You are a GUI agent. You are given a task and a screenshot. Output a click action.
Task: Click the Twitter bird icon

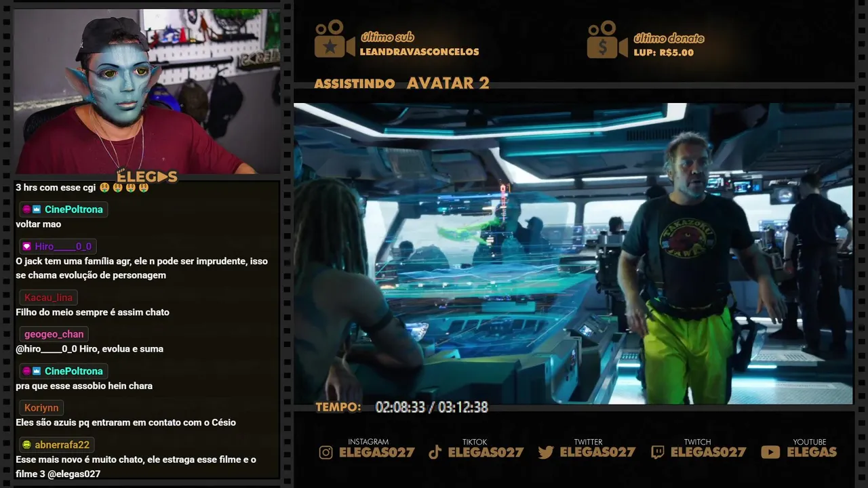546,453
